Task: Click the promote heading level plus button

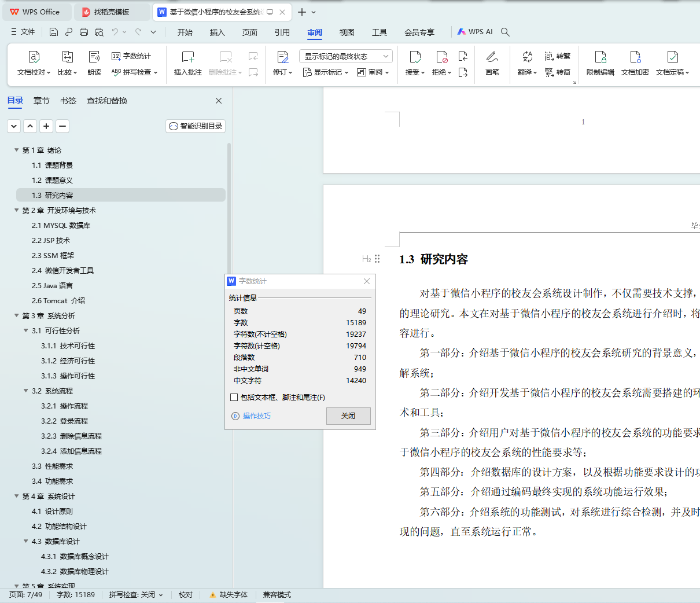Action: tap(47, 126)
